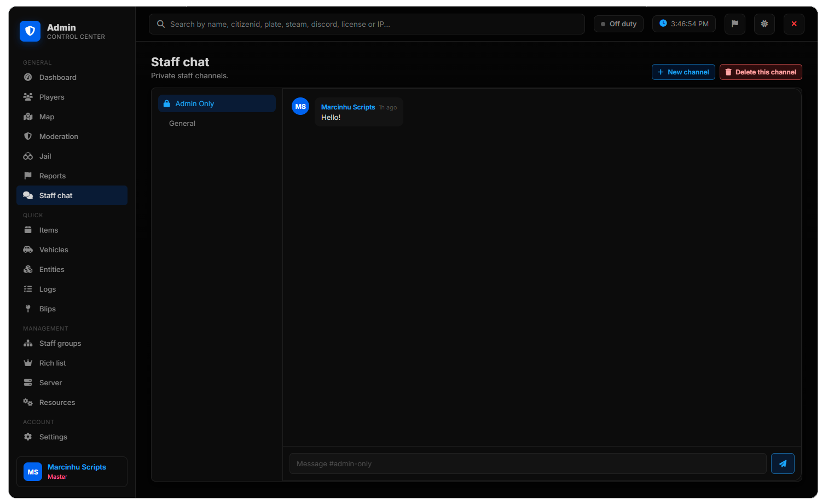Open the Staff groups menu label
Viewport: 828px width, 504px height.
click(x=60, y=343)
